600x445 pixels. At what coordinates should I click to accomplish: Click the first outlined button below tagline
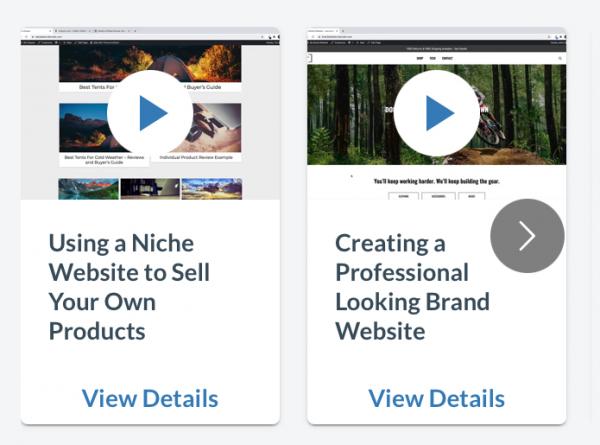pyautogui.click(x=403, y=196)
